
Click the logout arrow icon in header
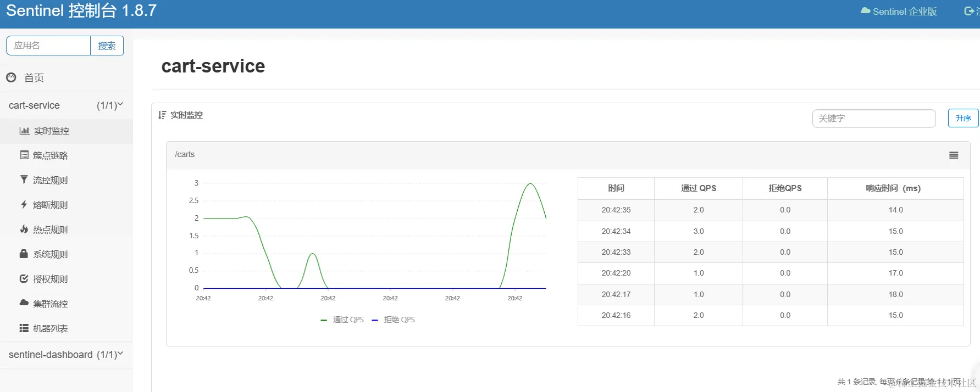tap(969, 11)
